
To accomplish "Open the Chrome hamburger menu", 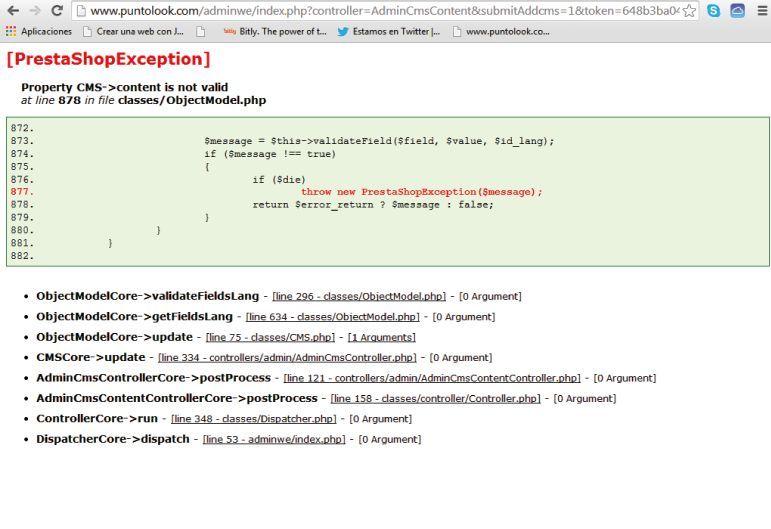I will [x=762, y=10].
